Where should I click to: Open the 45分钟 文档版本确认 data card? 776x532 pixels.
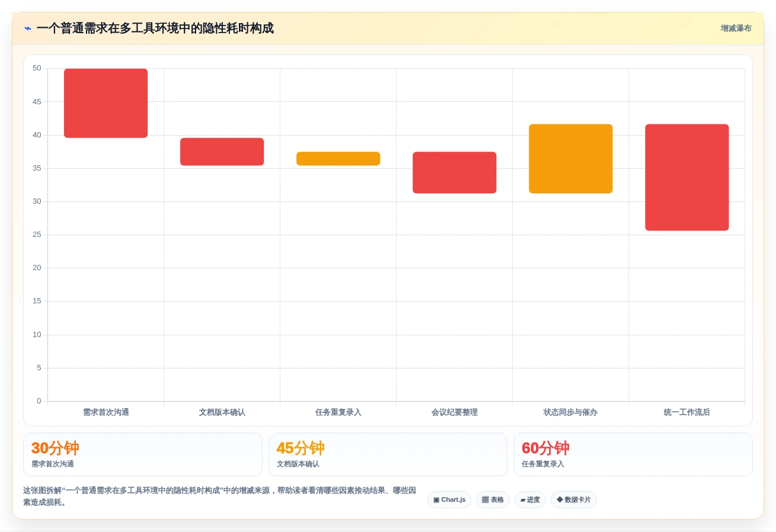click(x=388, y=454)
